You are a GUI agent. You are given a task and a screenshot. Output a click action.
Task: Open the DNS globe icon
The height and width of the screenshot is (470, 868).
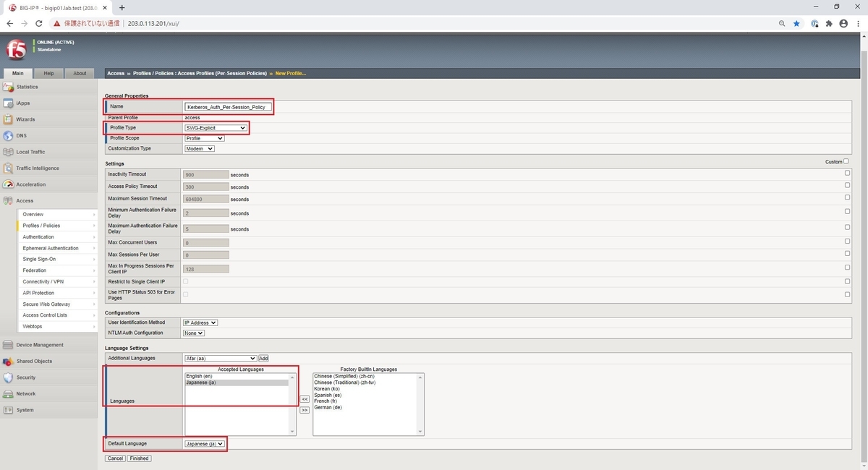[8, 136]
